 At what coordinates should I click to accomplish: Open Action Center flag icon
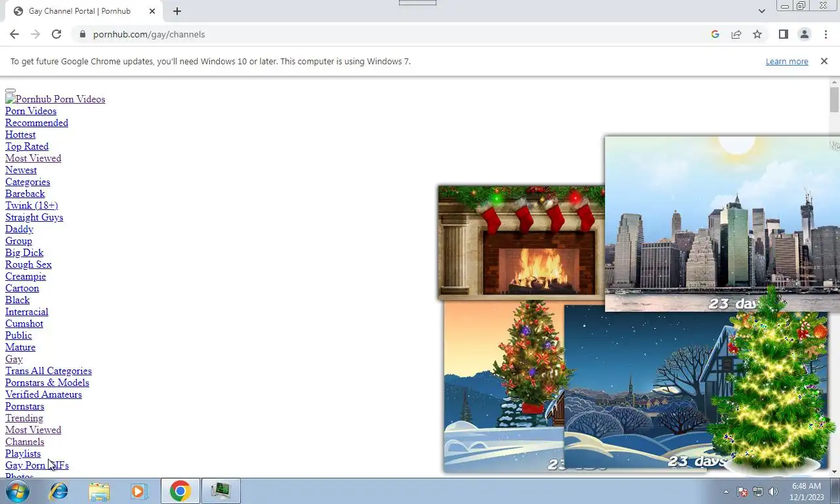coord(742,492)
